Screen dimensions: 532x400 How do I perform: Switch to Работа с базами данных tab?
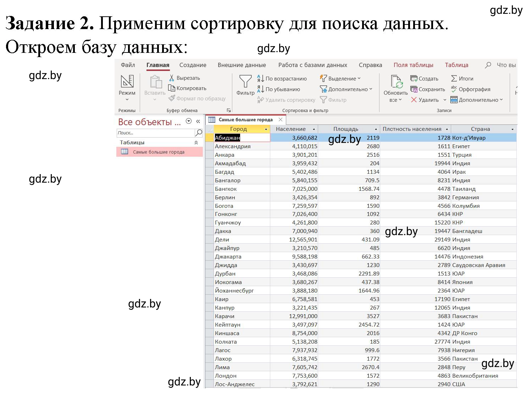pos(312,65)
